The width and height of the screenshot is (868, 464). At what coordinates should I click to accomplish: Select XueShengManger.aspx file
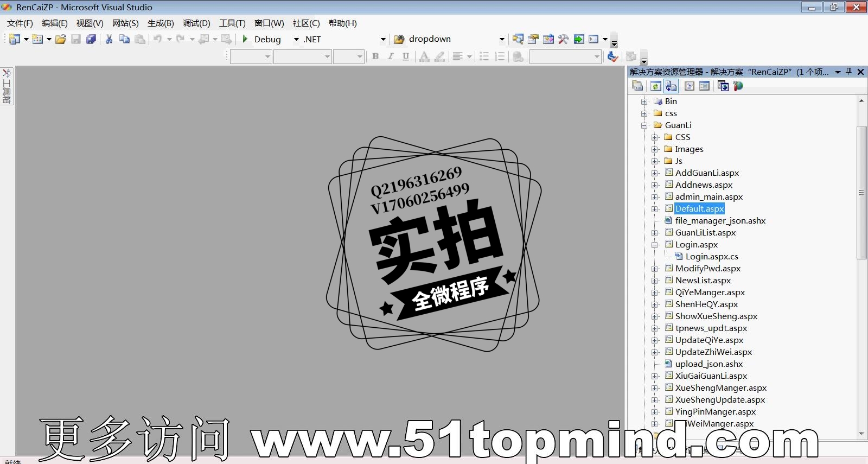[721, 388]
